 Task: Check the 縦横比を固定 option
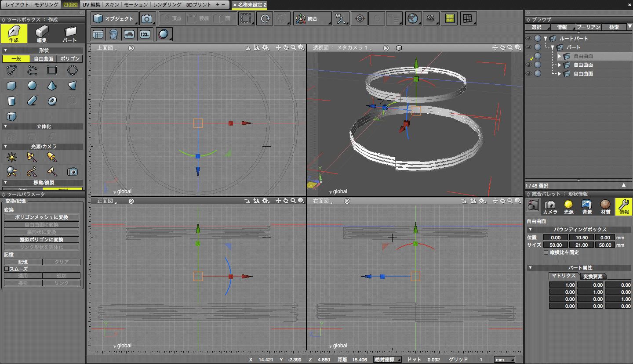(x=546, y=252)
